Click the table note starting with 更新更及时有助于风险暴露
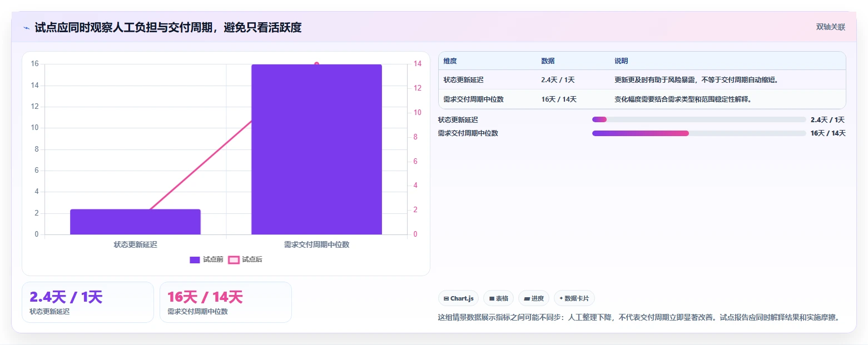 tap(696, 80)
